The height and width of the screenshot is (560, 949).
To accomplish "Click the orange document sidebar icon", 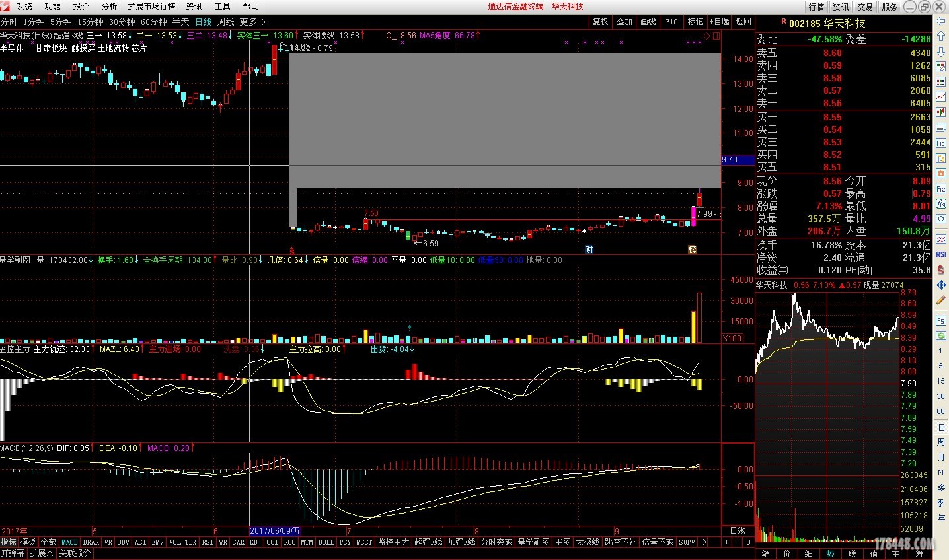I will point(940,174).
